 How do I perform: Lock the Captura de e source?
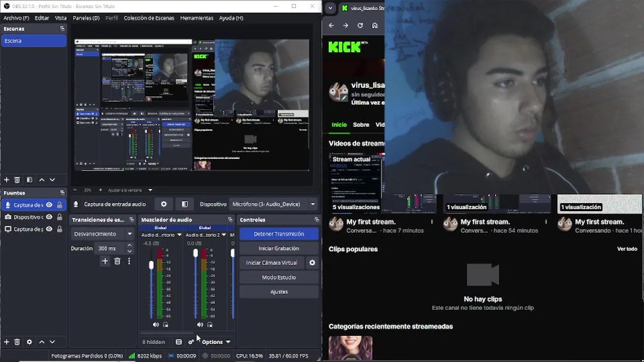[60, 205]
